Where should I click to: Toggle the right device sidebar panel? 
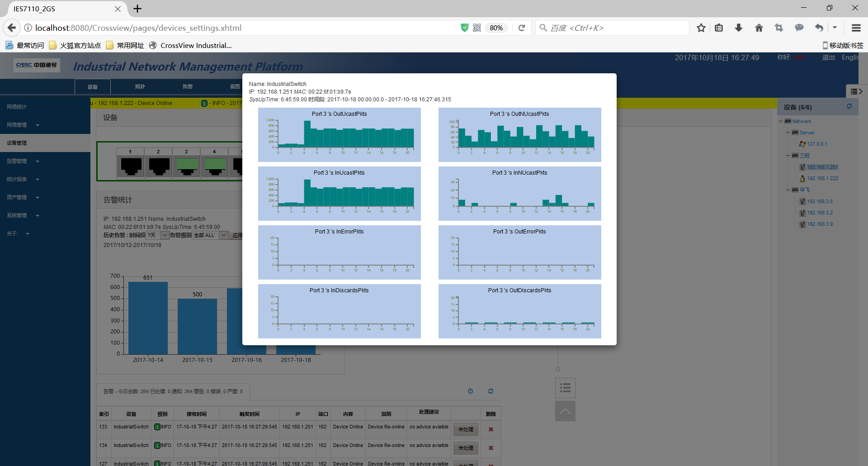[856, 91]
